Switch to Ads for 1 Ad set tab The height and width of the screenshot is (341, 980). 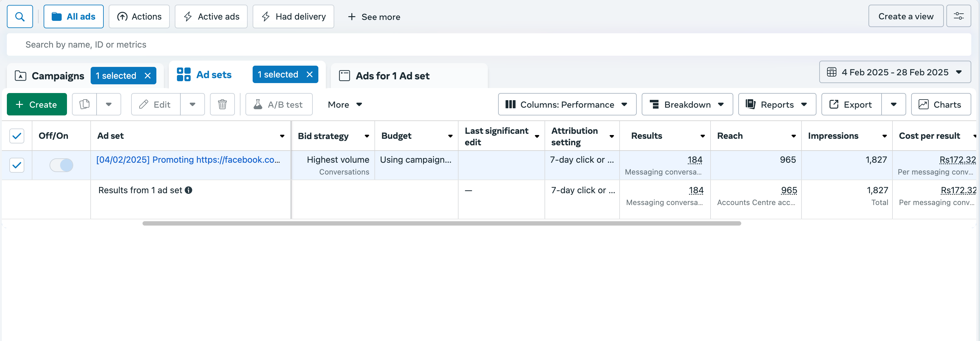tap(392, 76)
